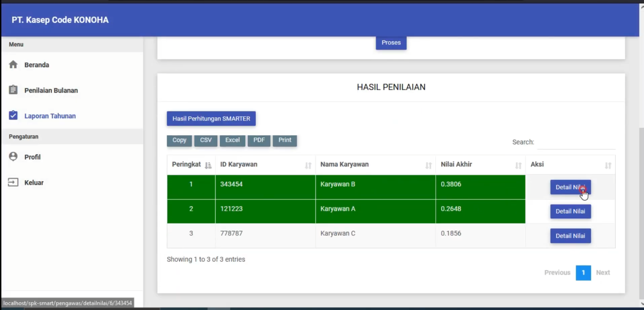The image size is (644, 310).
Task: Click the Keluar logout arrow icon
Action: click(13, 182)
